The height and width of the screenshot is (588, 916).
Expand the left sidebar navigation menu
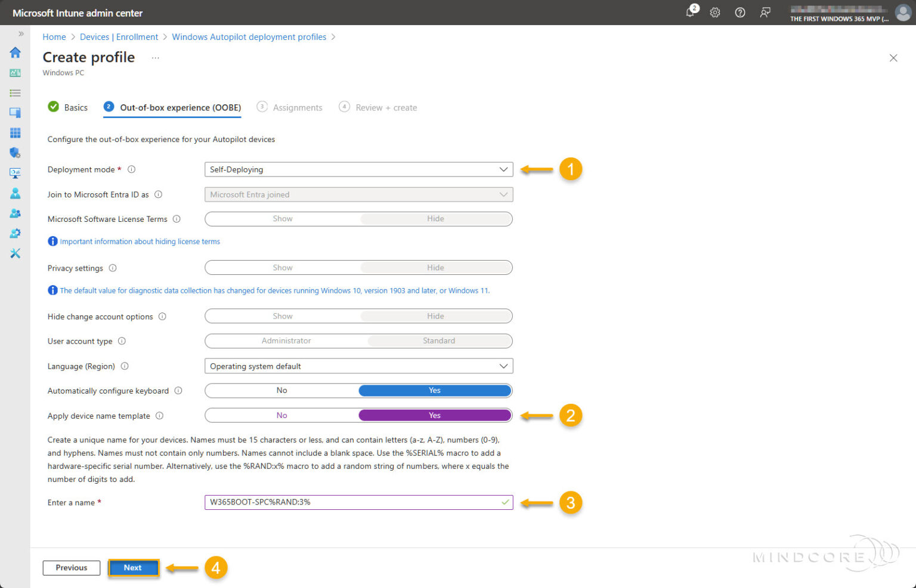[x=21, y=34]
